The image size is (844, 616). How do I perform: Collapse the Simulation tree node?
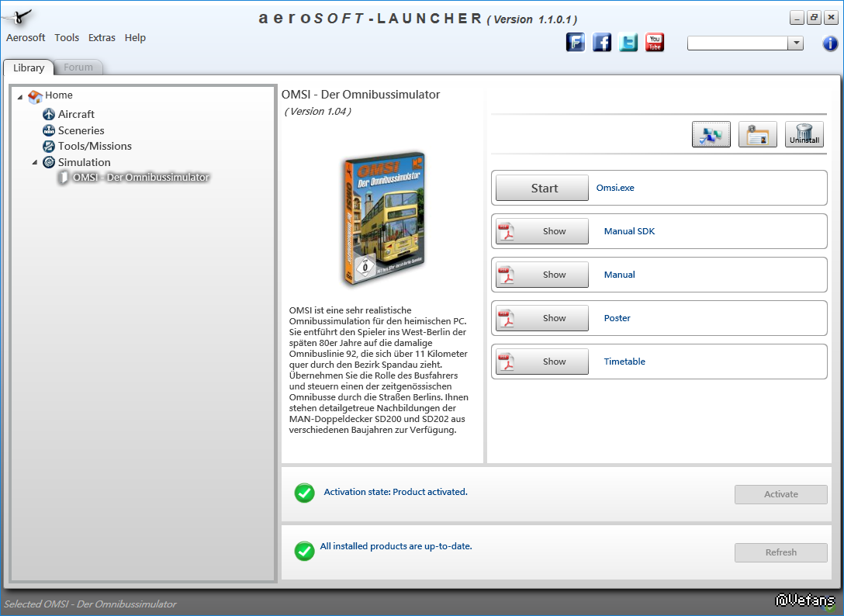[34, 162]
